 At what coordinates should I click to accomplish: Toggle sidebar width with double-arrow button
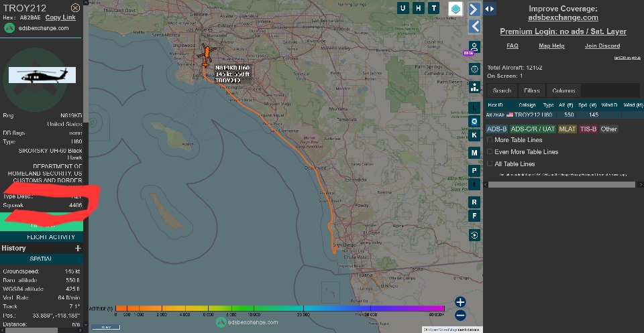pos(489,9)
